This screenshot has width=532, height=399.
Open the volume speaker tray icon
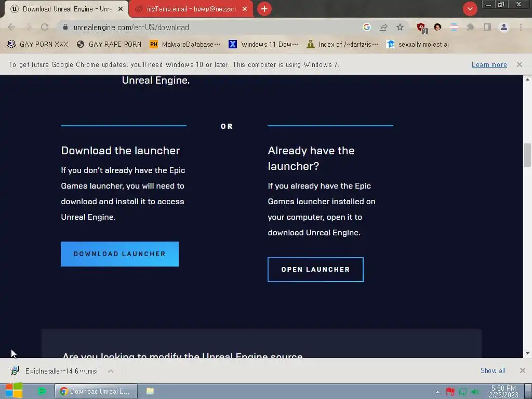tap(475, 392)
